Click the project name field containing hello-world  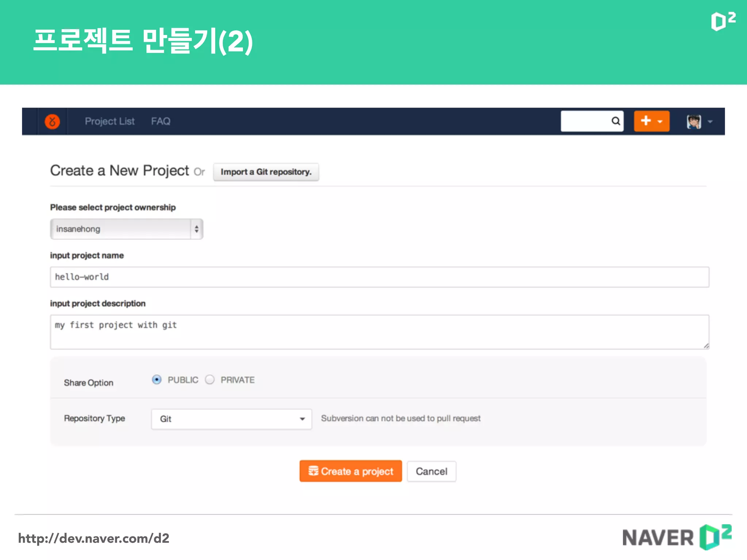(380, 277)
